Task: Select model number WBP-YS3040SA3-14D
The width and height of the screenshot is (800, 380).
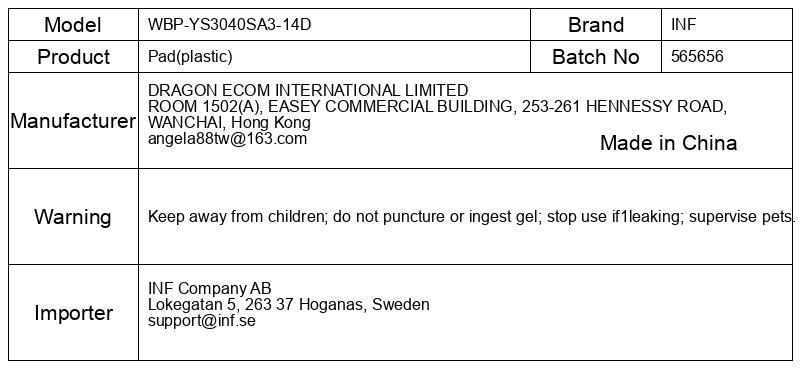Action: point(229,24)
